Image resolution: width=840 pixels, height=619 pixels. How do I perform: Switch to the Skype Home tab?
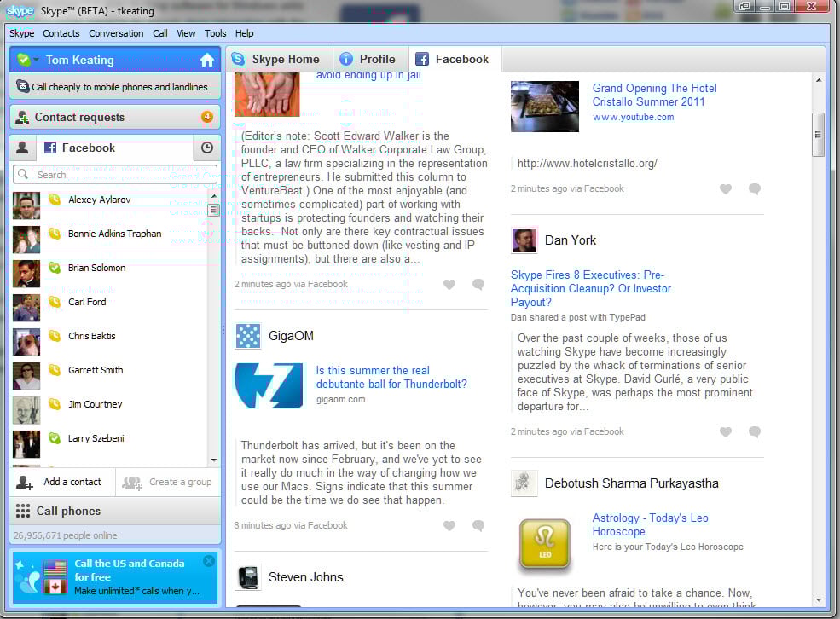click(275, 59)
